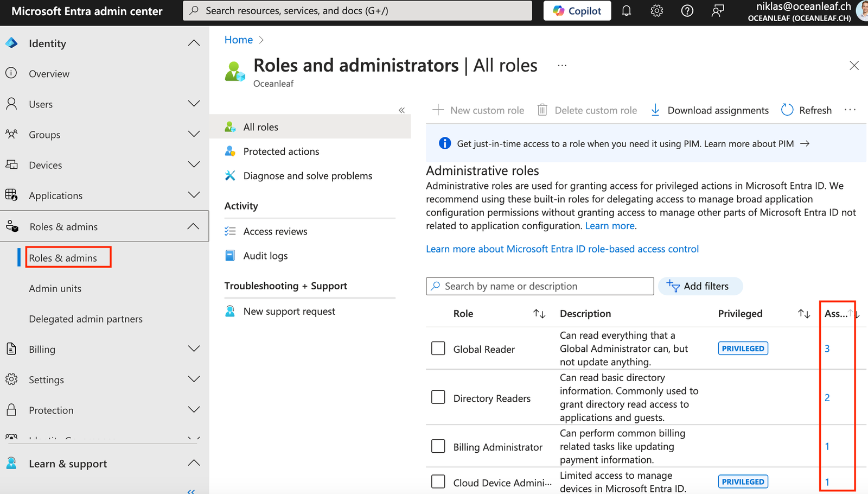The width and height of the screenshot is (868, 494).
Task: Open Add filters
Action: tap(700, 286)
